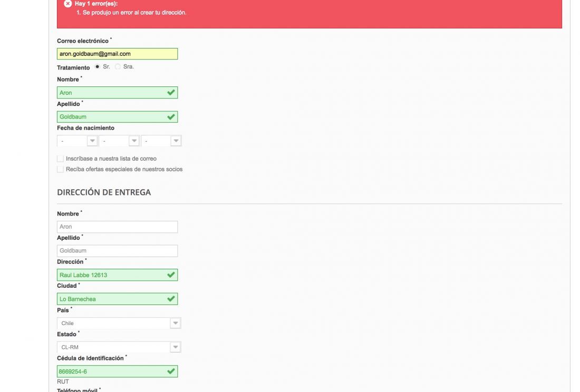
Task: Click the error text 'Se produjo un error al crear tu dirección.'
Action: (134, 13)
